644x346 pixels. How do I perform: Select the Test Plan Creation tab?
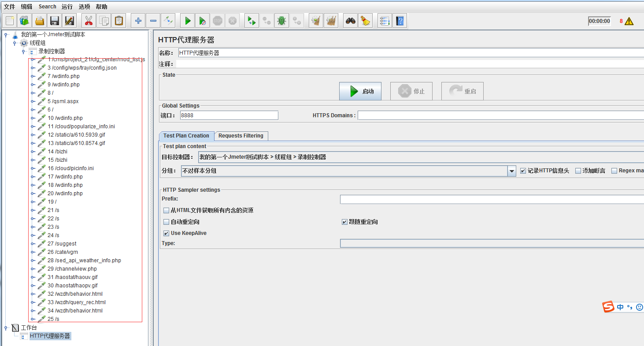coord(186,136)
